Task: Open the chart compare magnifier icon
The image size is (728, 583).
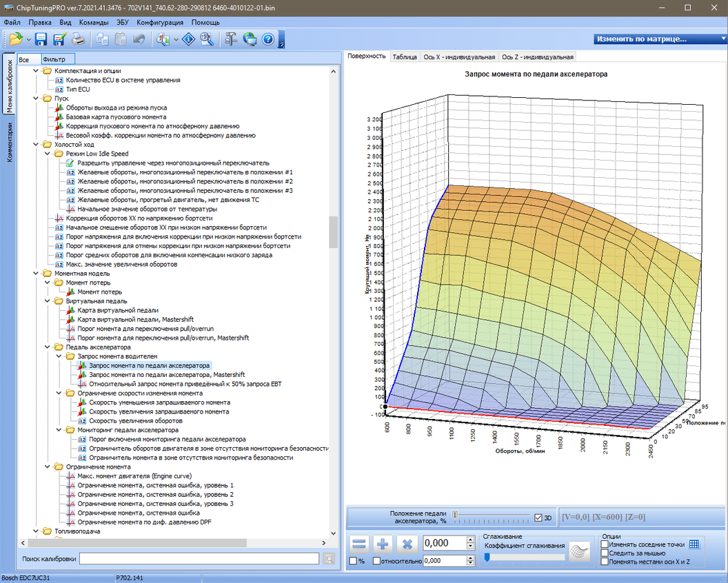Action: (x=163, y=39)
